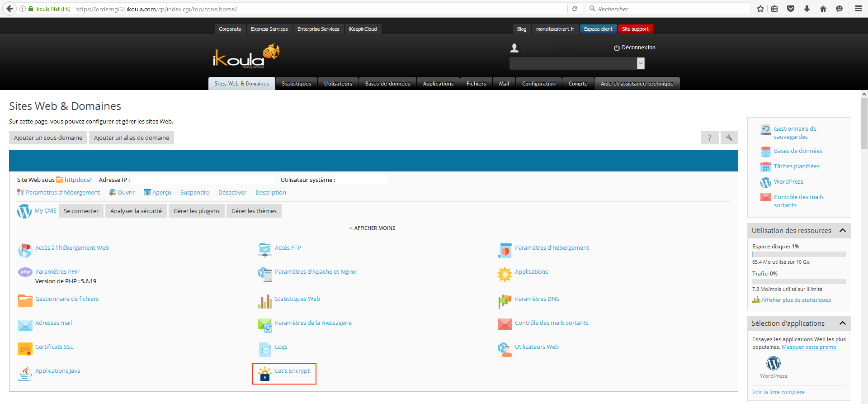Open the Gestionnaire de fichiers folder icon

click(x=25, y=301)
